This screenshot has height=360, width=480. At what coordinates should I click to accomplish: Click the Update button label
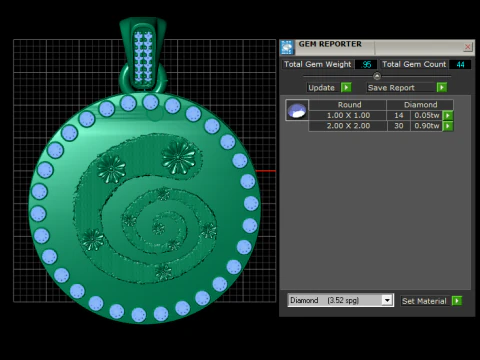321,88
